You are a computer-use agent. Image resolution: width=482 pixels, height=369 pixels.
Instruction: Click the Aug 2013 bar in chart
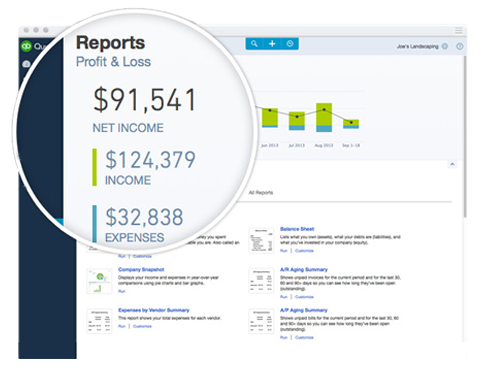pyautogui.click(x=324, y=117)
